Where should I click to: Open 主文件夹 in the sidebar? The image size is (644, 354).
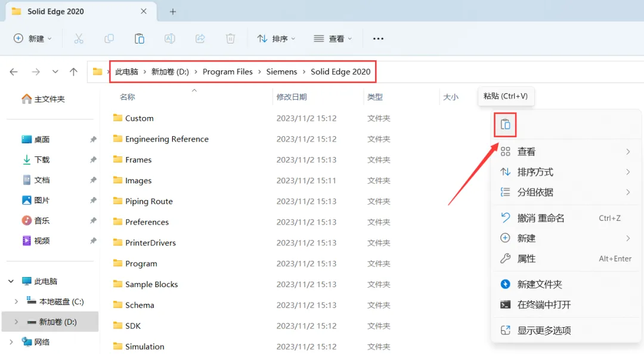tap(43, 99)
